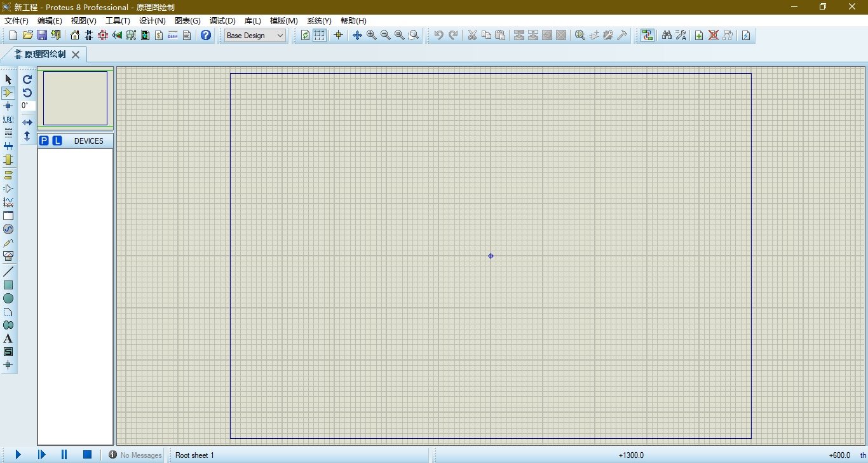Viewport: 868px width, 463px height.
Task: Click the Rotate Anti-clockwise button
Action: tap(27, 93)
